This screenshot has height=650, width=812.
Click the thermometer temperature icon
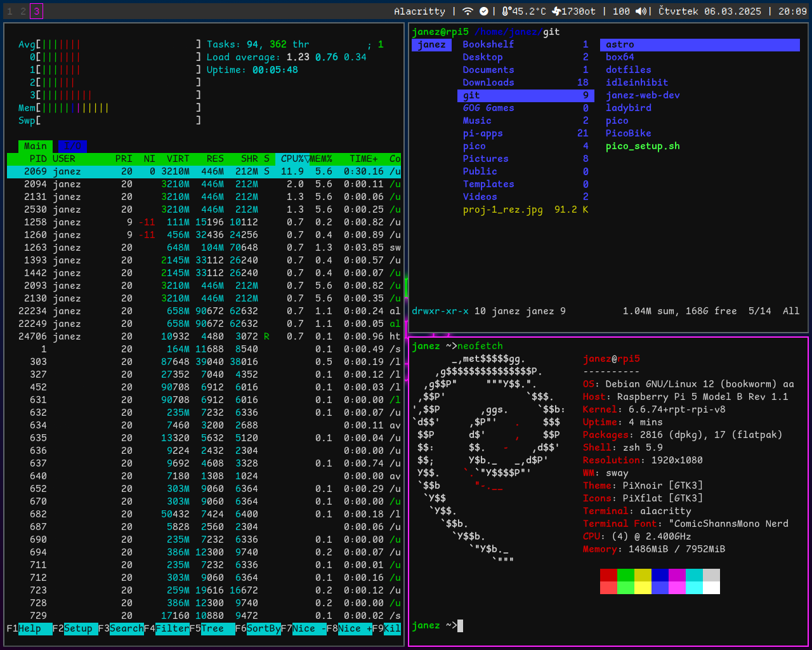tap(506, 11)
